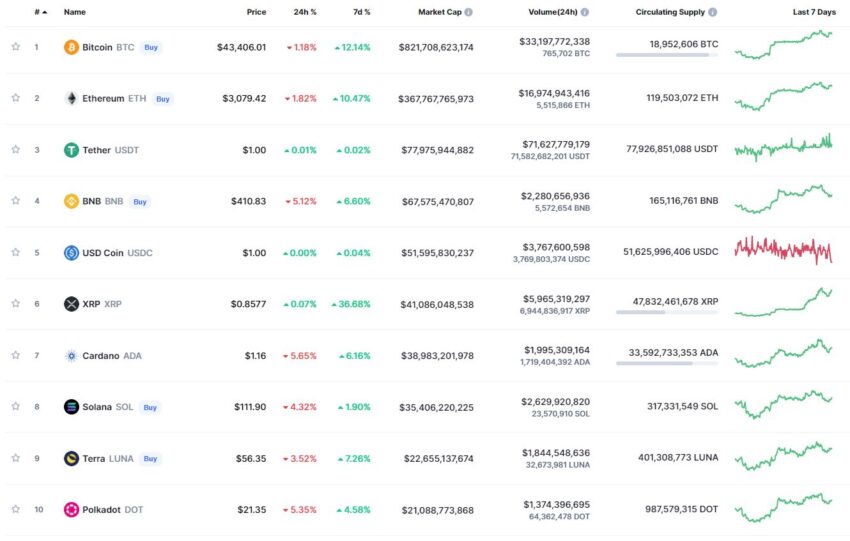Sort by Market Cap column header
Viewport: 850px width, 541px height.
[x=440, y=12]
